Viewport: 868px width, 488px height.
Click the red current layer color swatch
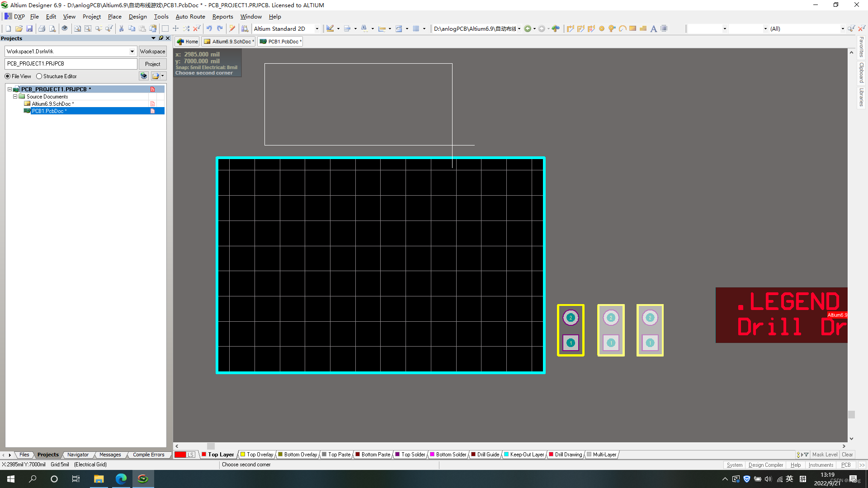[x=180, y=455]
